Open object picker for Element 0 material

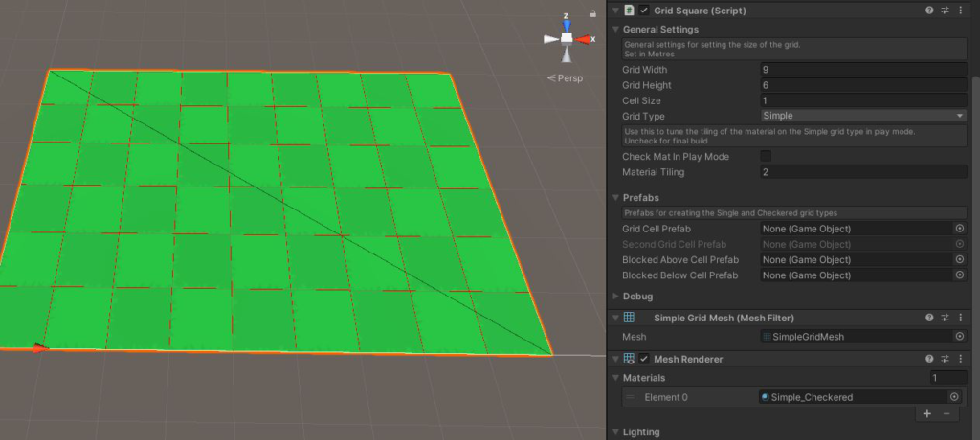954,397
